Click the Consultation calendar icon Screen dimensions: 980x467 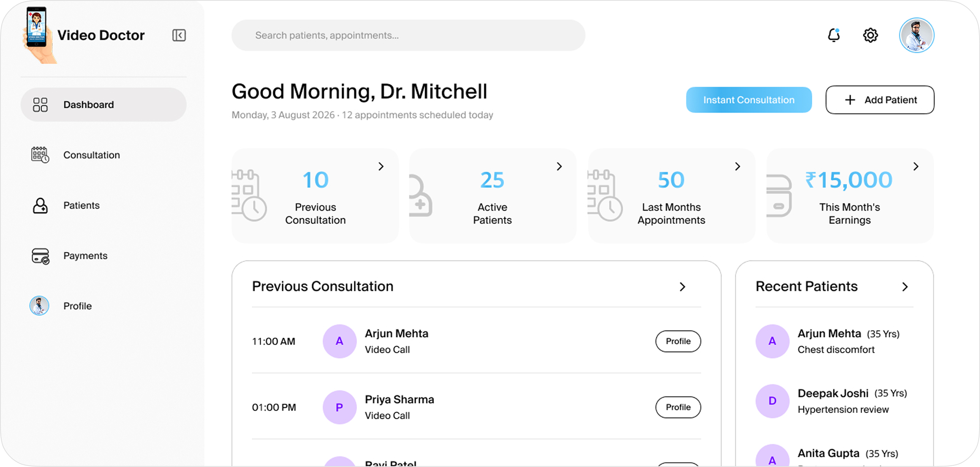click(40, 155)
